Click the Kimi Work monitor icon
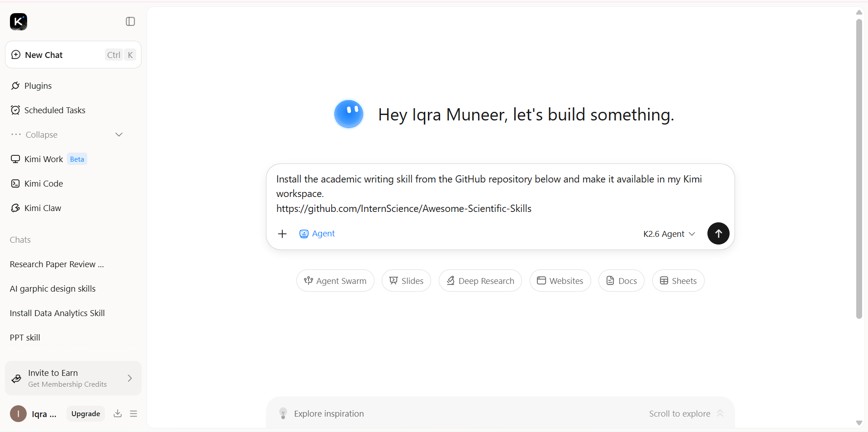This screenshot has width=868, height=432. tap(15, 159)
